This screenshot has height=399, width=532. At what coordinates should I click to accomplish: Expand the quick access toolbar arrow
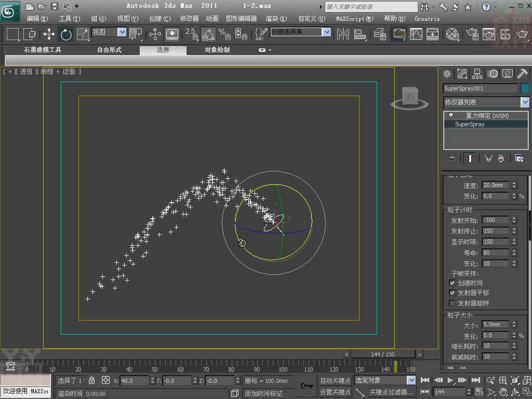pyautogui.click(x=77, y=6)
